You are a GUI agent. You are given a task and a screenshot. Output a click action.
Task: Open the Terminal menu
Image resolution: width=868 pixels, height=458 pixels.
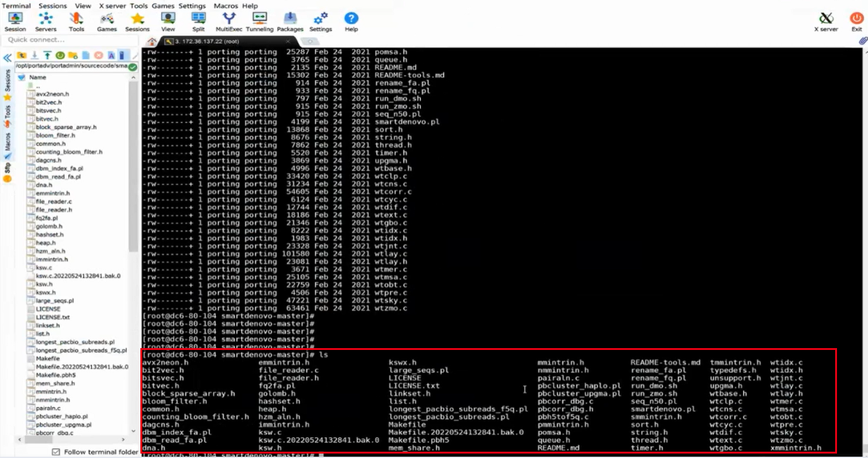16,6
